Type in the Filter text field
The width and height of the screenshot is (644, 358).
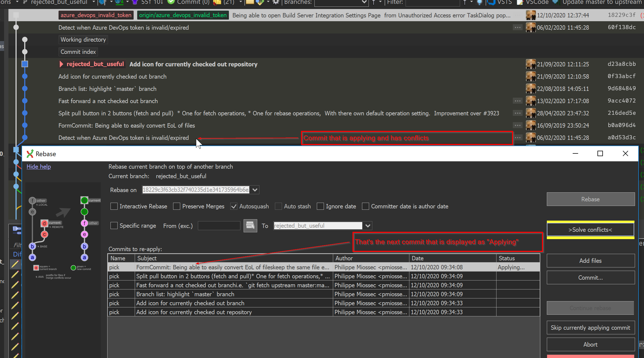point(432,3)
